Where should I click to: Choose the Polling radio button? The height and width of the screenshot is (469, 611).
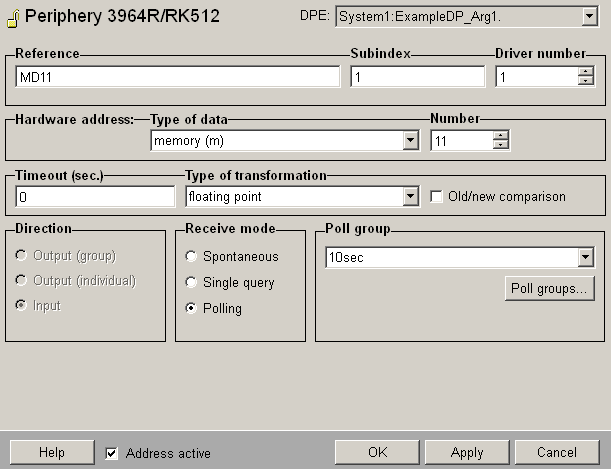[x=191, y=309]
